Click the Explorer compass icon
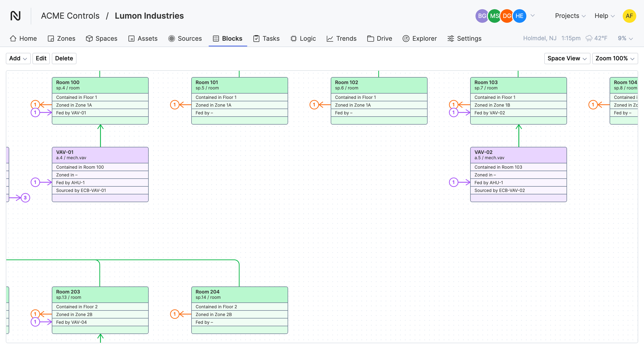644x349 pixels. point(406,38)
